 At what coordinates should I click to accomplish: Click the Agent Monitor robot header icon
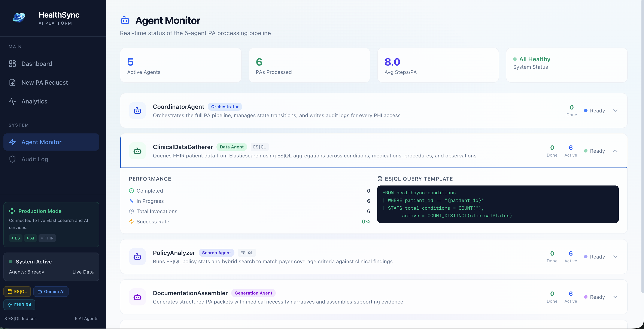[x=125, y=21]
